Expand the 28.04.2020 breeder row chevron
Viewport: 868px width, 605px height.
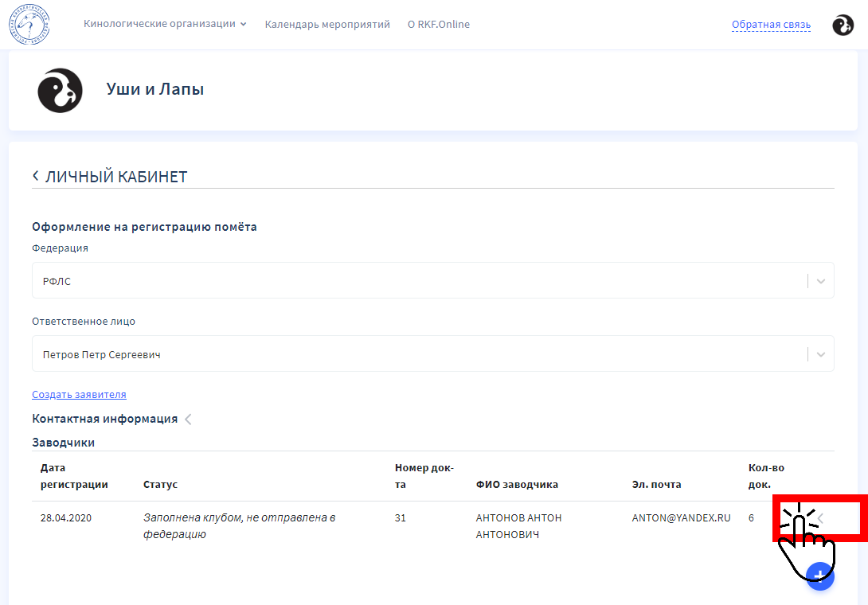[820, 518]
